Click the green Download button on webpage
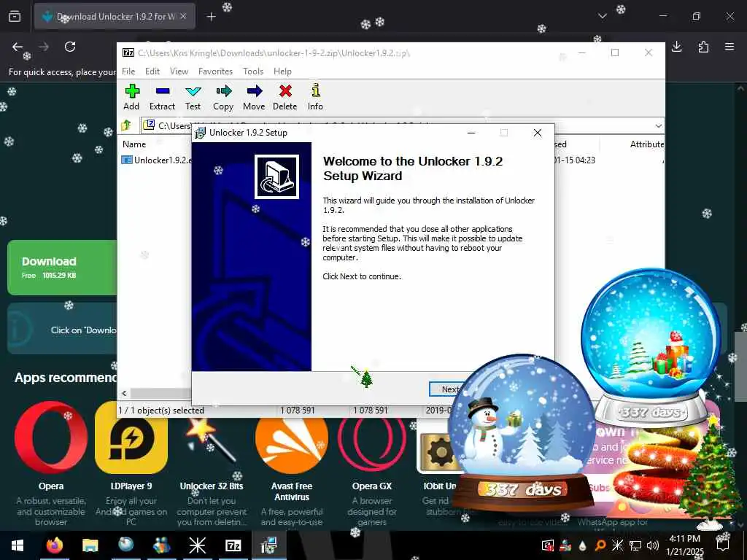The width and height of the screenshot is (747, 560). tap(62, 268)
